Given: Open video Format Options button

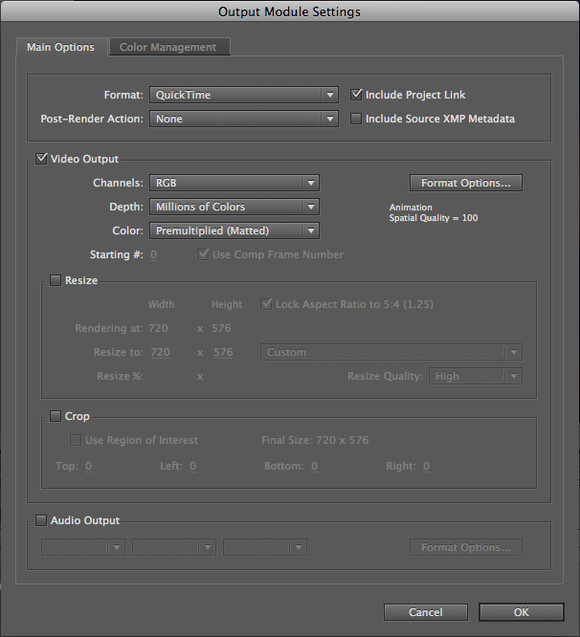Looking at the screenshot, I should (x=466, y=183).
